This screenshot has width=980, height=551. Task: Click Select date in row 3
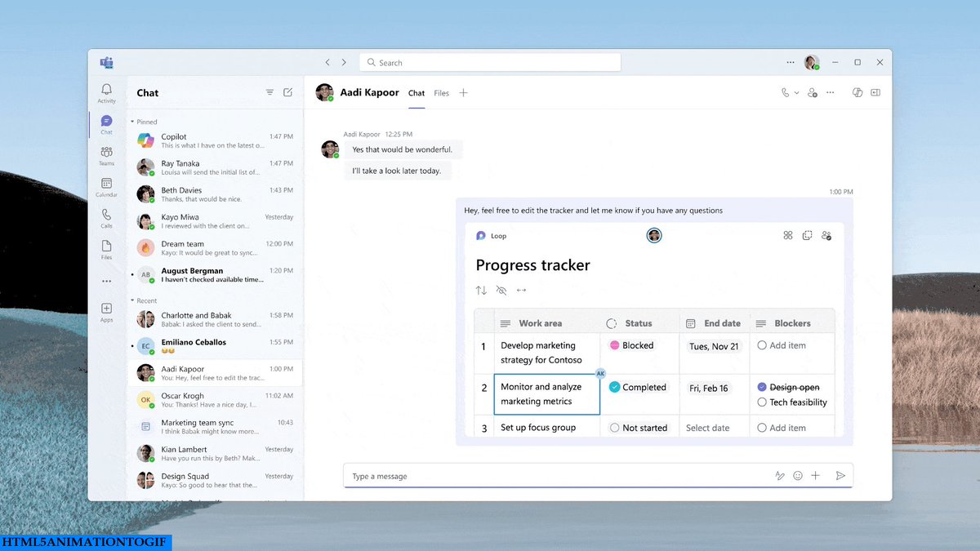(x=707, y=428)
